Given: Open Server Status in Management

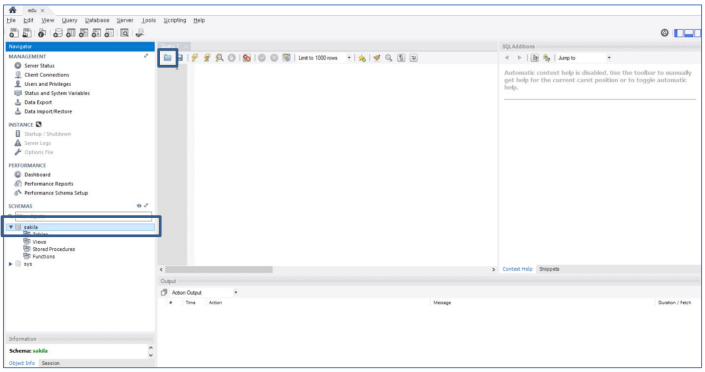Looking at the screenshot, I should (x=39, y=66).
